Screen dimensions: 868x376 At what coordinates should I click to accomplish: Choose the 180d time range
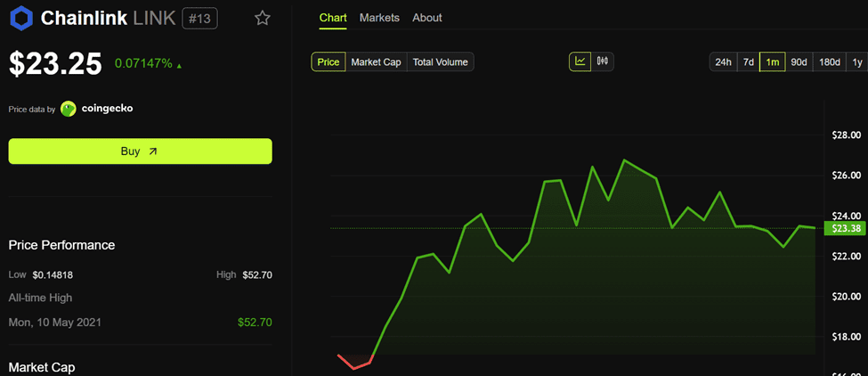coord(829,61)
